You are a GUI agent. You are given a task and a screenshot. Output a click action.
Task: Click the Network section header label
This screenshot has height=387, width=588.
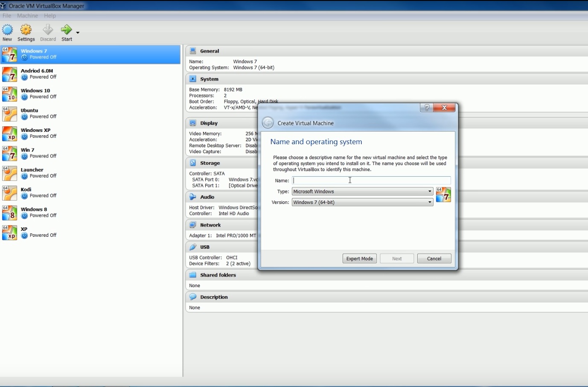[x=210, y=225]
